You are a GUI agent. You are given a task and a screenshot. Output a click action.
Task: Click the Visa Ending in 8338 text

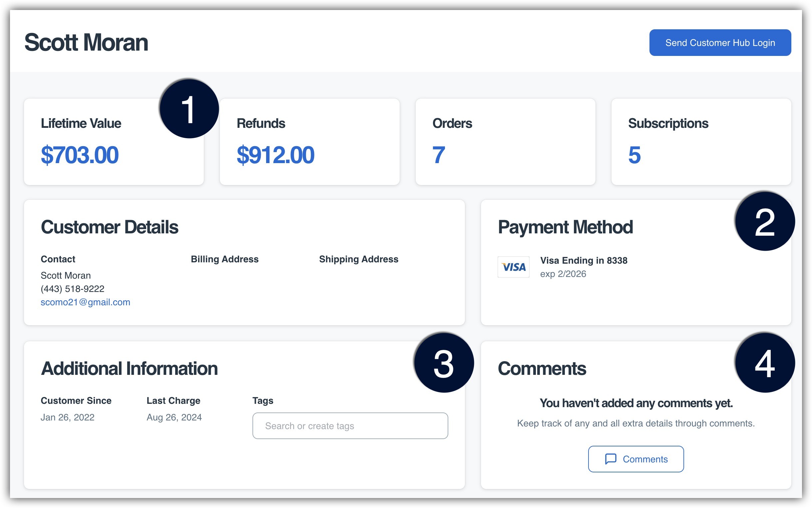(x=584, y=260)
